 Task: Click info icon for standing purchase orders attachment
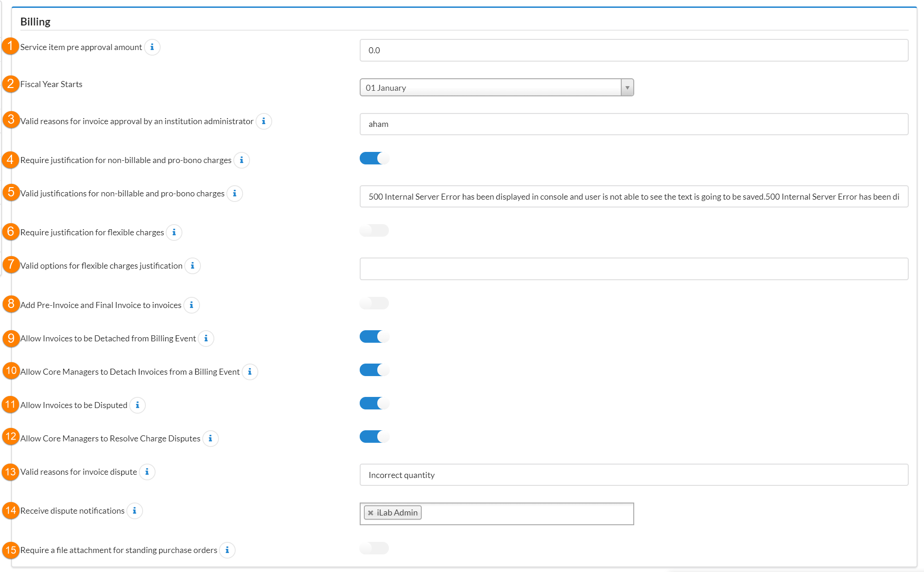click(x=227, y=550)
